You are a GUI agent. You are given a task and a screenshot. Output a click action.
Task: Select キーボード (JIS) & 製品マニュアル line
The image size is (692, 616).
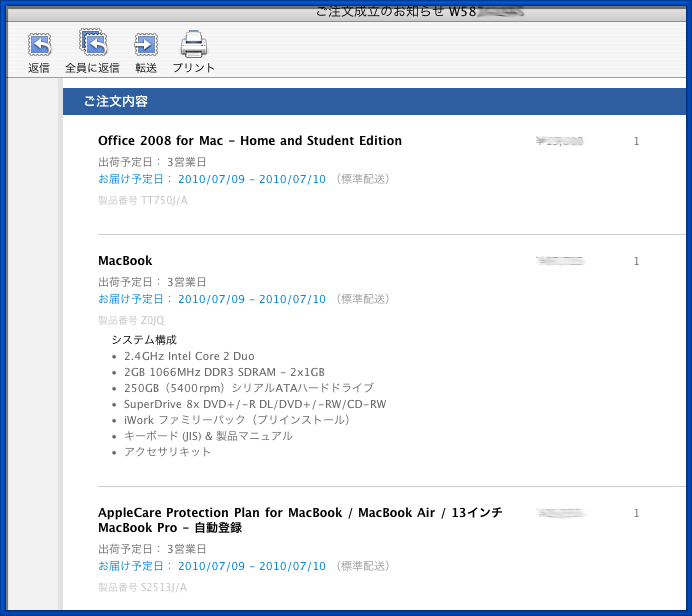(208, 436)
